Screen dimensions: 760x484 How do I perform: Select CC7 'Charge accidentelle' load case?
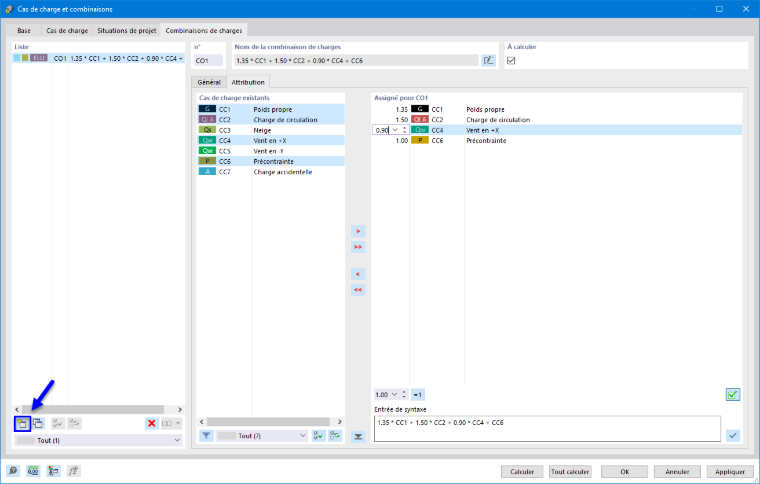[271, 172]
